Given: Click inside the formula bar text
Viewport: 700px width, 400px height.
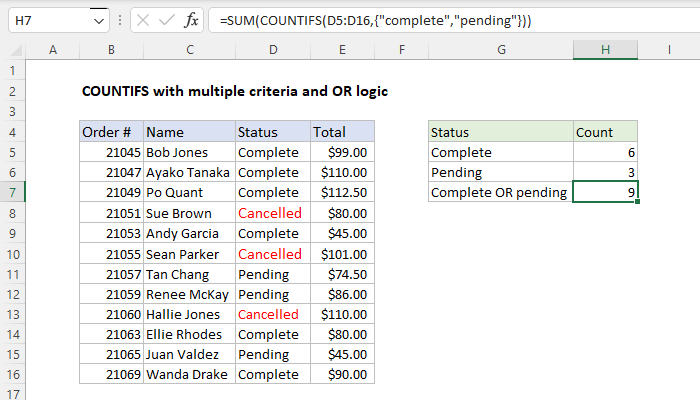Looking at the screenshot, I should click(x=400, y=19).
